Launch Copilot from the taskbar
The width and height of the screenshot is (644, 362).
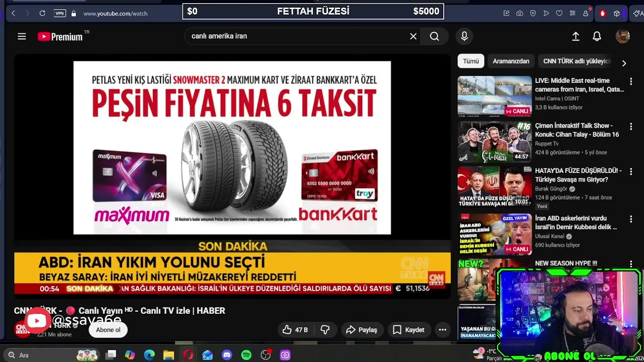[x=130, y=355]
